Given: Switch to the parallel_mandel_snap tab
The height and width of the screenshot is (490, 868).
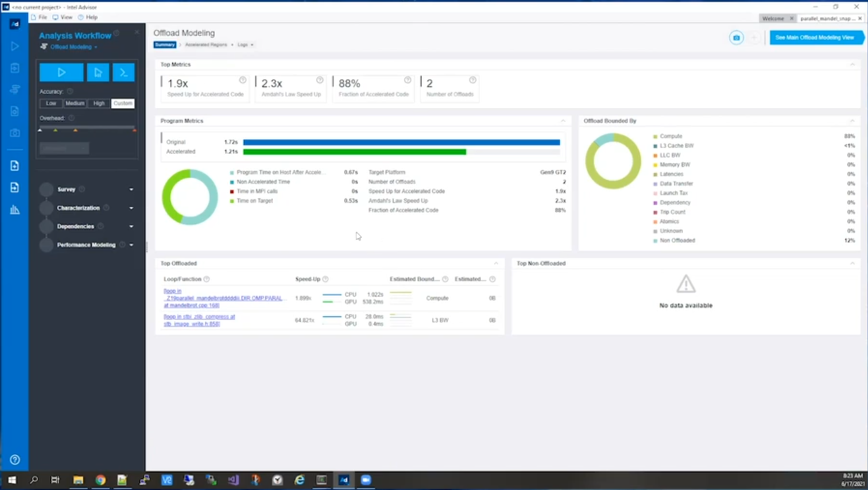Looking at the screenshot, I should click(x=827, y=18).
